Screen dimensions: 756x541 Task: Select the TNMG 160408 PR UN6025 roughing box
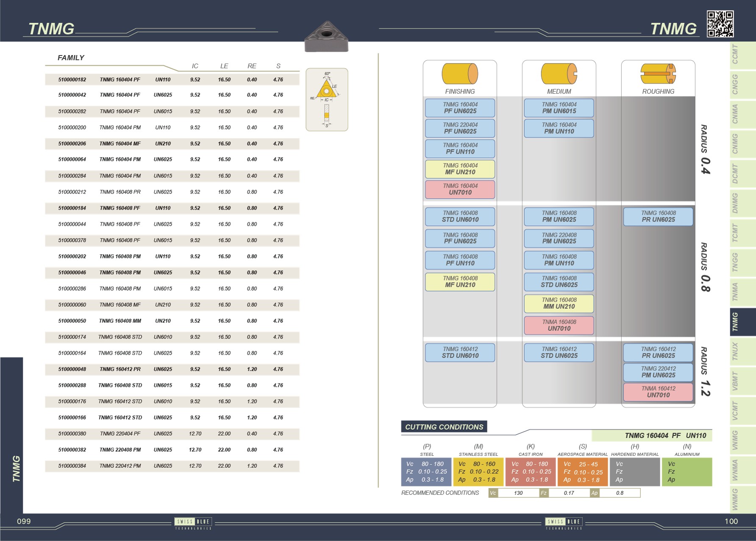click(658, 216)
